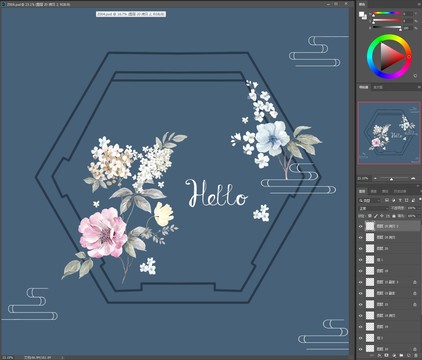This screenshot has width=422, height=360.
Task: Click the lock all padlock icon
Action: point(394,216)
